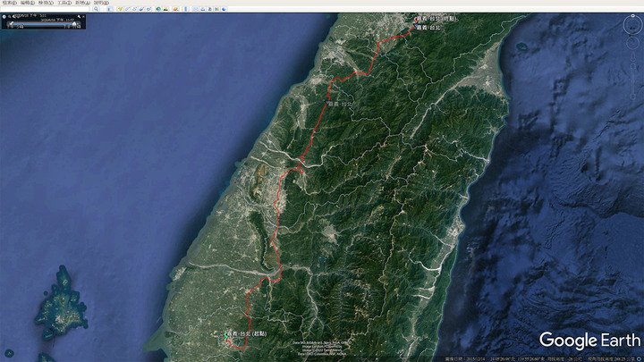Click the Look joystick center in compass ring
Image resolution: width=644 pixels, height=362 pixels.
click(633, 26)
